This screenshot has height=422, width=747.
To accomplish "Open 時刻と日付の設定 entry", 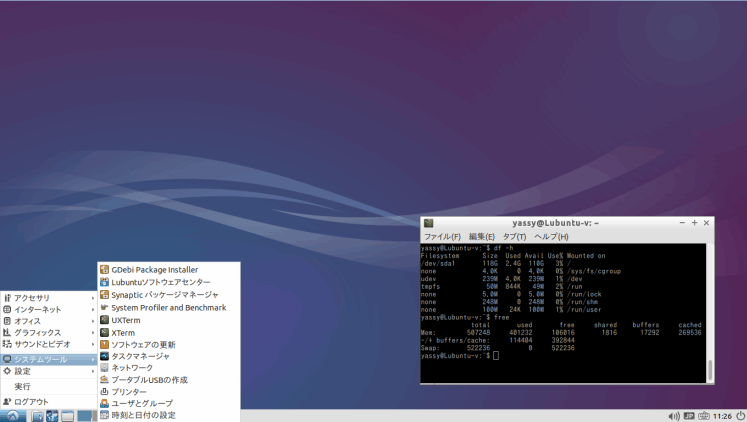I will pyautogui.click(x=169, y=415).
